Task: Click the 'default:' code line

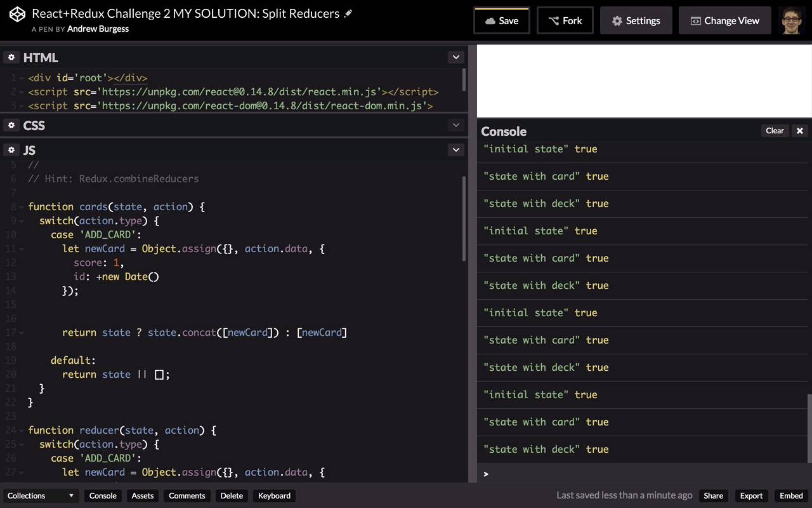Action: 74,361
